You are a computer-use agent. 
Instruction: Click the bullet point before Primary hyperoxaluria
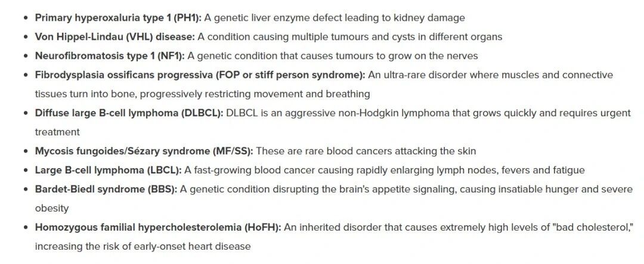25,18
